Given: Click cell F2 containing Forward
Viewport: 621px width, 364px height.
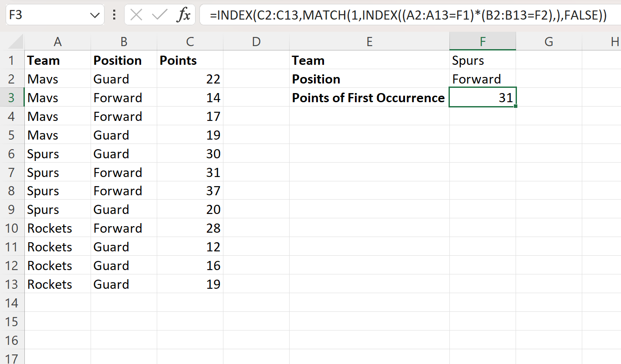Looking at the screenshot, I should tap(483, 79).
